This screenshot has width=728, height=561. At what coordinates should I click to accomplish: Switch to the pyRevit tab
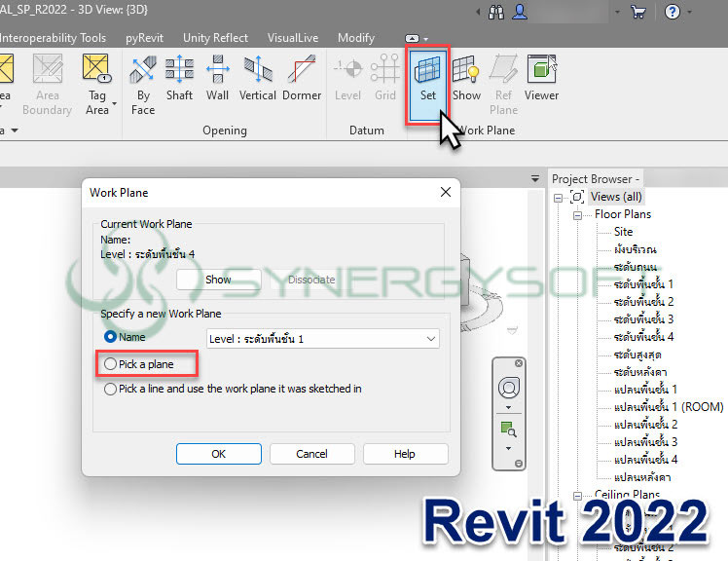(144, 38)
